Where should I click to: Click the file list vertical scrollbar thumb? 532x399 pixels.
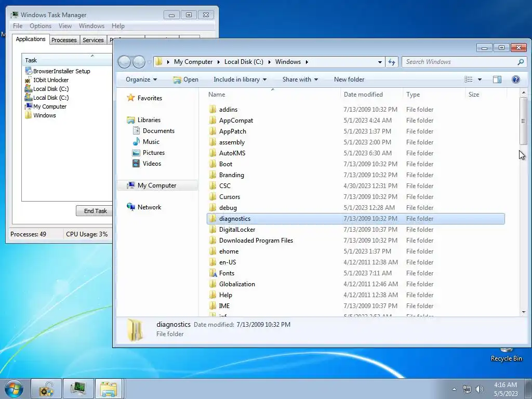(524, 121)
